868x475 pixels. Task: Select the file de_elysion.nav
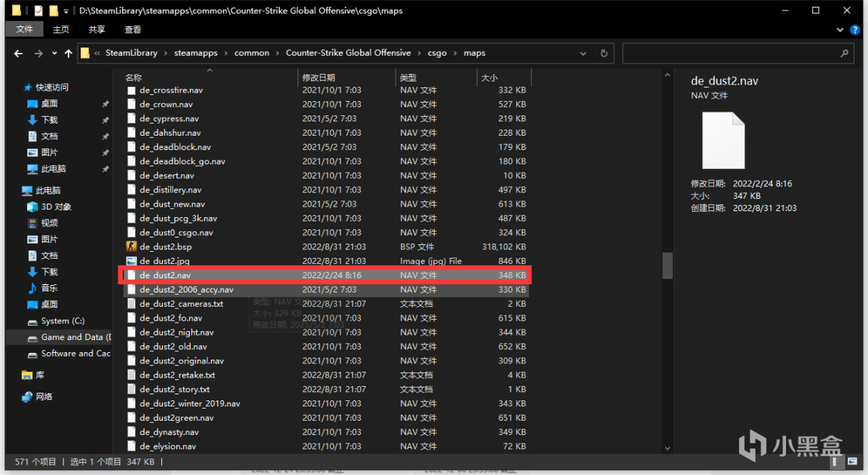tap(168, 446)
